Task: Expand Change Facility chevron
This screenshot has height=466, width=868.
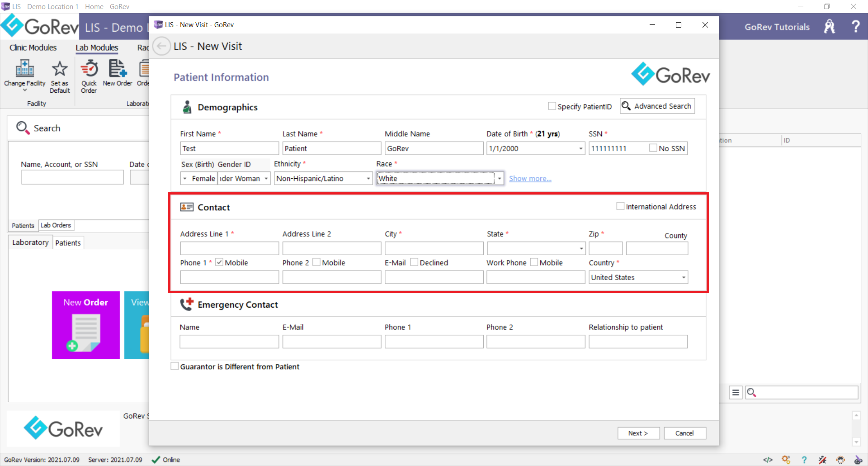Action: coord(25,90)
